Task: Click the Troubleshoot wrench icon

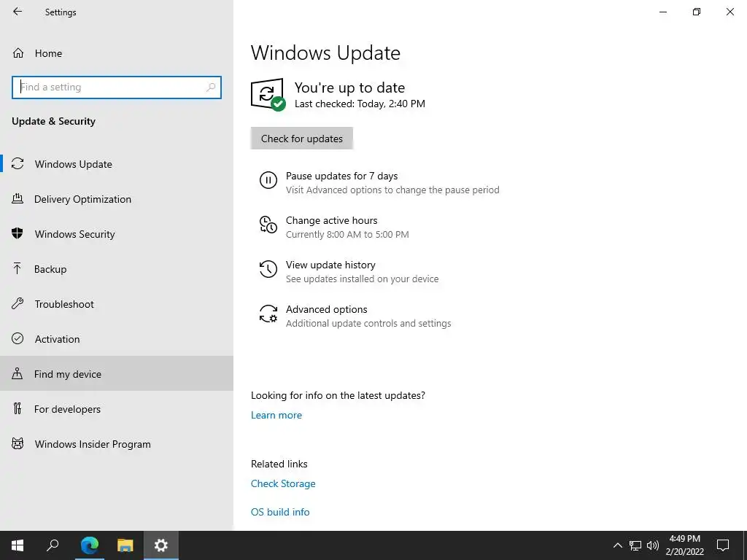Action: point(18,304)
